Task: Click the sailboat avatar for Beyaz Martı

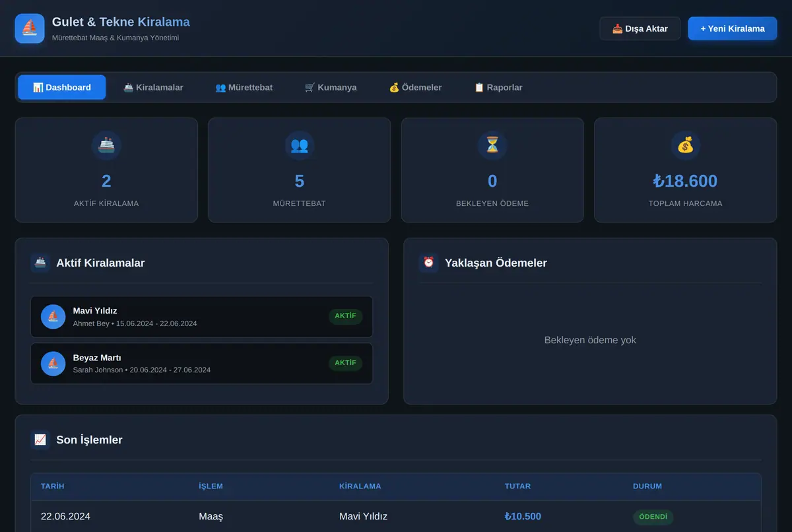Action: (53, 364)
